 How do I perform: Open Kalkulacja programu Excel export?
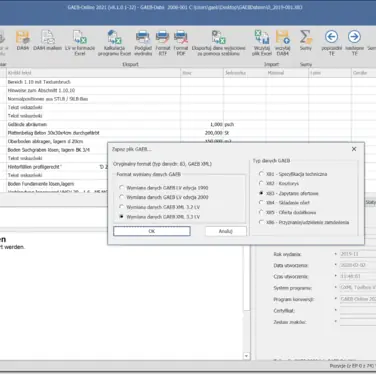(114, 43)
